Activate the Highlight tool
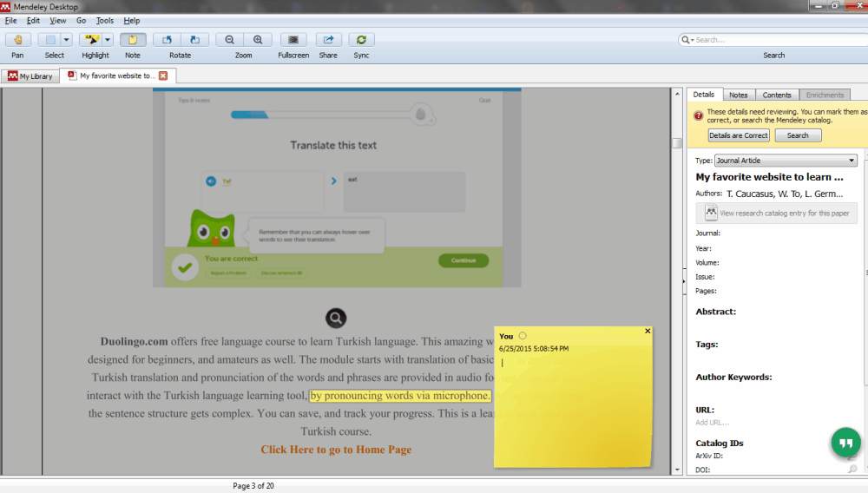868x493 pixels. click(x=91, y=40)
